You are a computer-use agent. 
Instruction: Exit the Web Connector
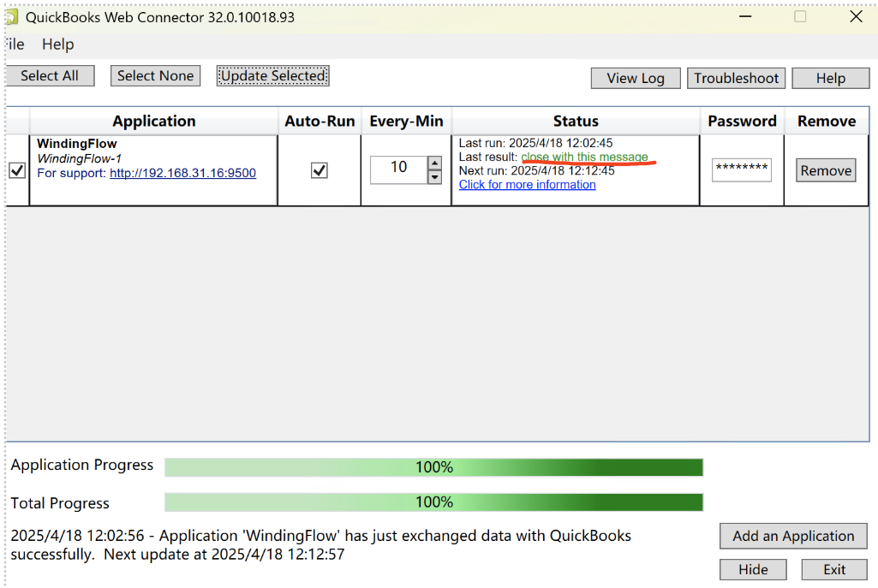pos(834,569)
